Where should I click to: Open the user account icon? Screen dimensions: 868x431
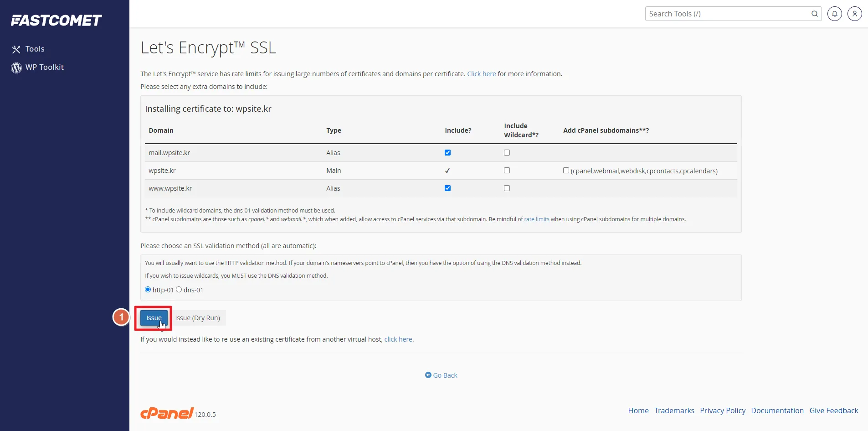tap(854, 14)
